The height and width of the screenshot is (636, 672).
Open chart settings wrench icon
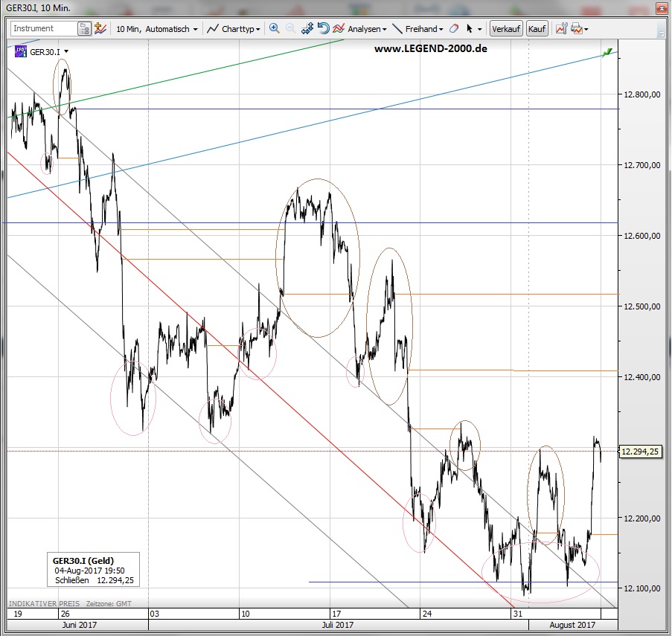tap(560, 28)
